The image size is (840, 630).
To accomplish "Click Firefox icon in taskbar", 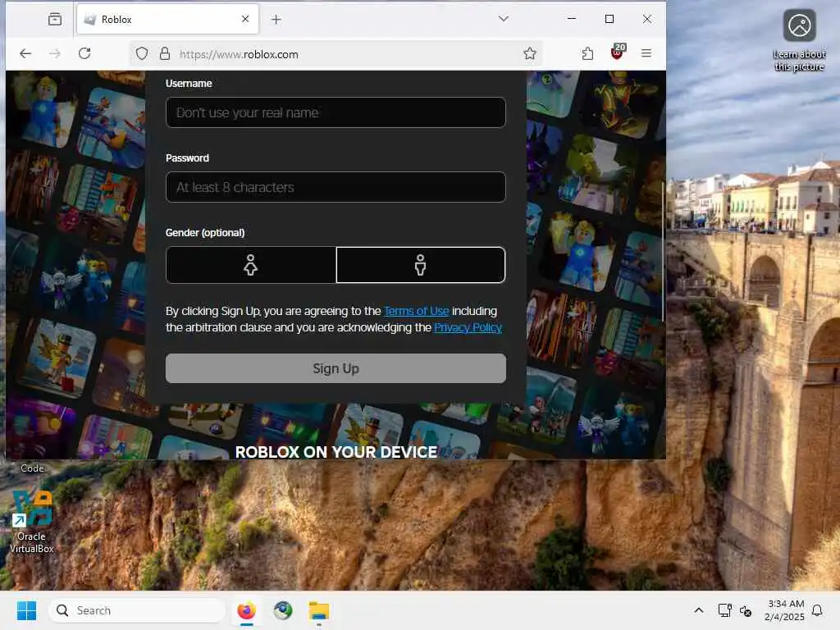I will (246, 610).
